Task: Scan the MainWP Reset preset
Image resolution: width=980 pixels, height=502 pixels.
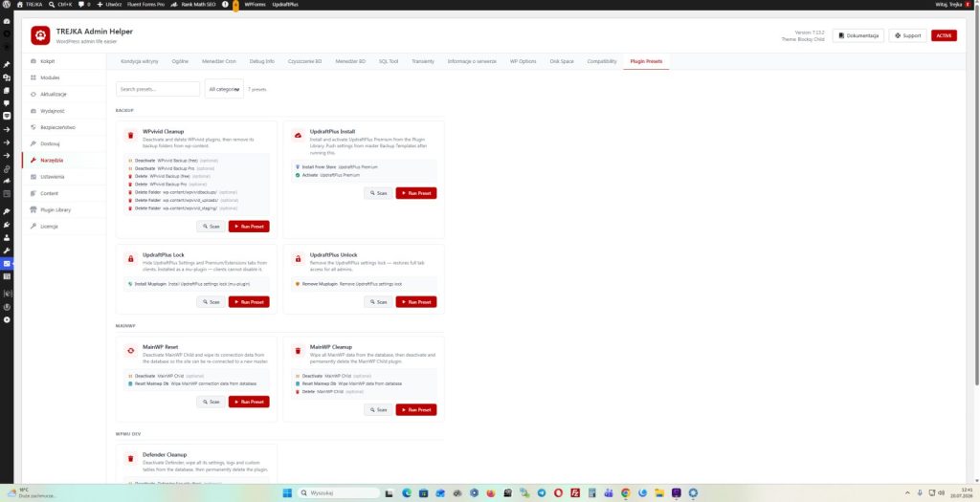Action: 212,402
